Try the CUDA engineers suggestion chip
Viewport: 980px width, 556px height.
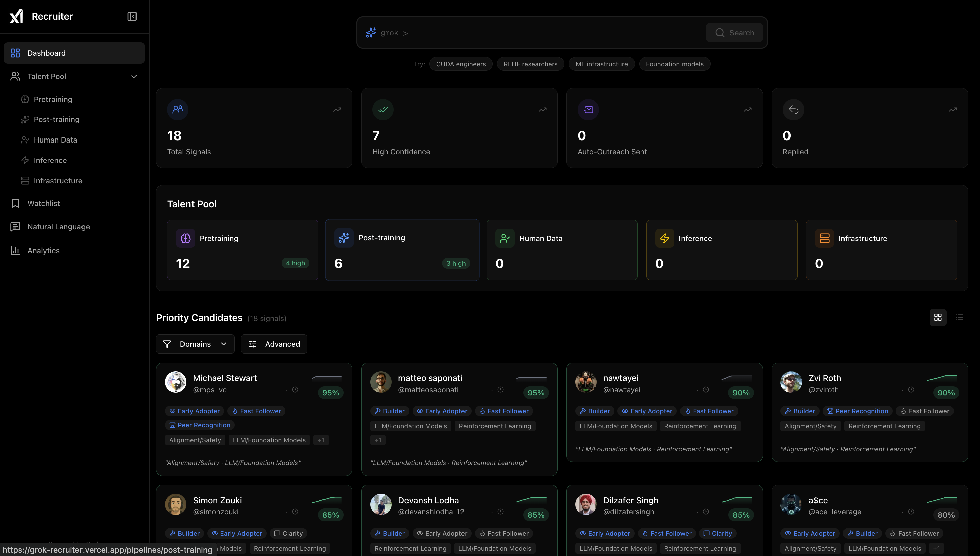(460, 64)
